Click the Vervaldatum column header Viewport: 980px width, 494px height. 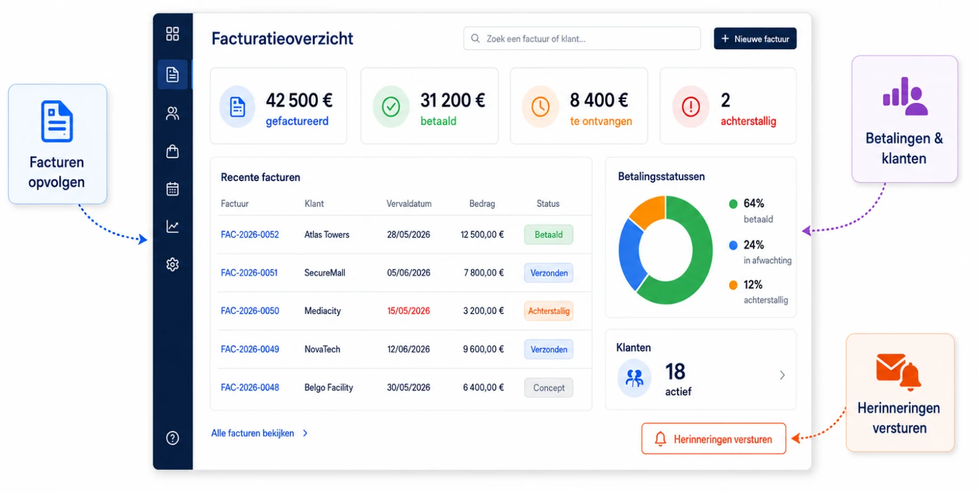click(x=409, y=204)
